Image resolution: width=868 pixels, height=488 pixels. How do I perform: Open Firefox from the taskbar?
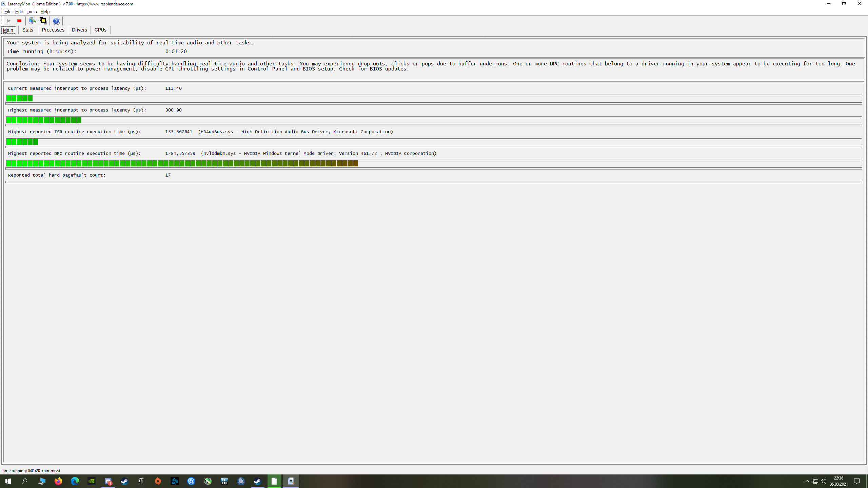click(58, 481)
